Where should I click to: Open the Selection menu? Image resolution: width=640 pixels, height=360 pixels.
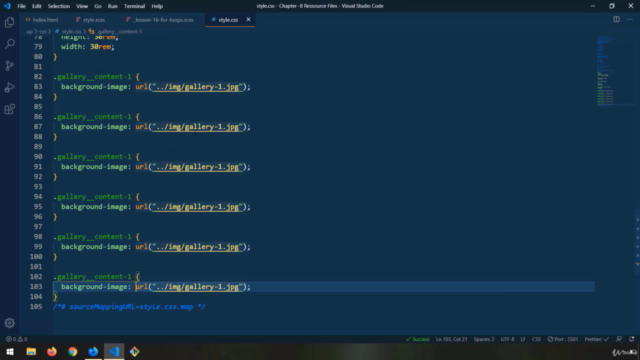[59, 6]
